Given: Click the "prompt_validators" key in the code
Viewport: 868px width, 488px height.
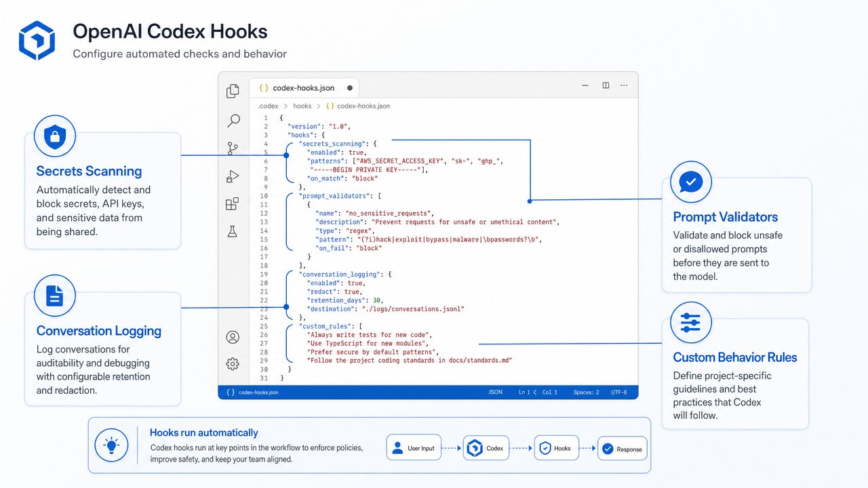Looking at the screenshot, I should [x=334, y=196].
